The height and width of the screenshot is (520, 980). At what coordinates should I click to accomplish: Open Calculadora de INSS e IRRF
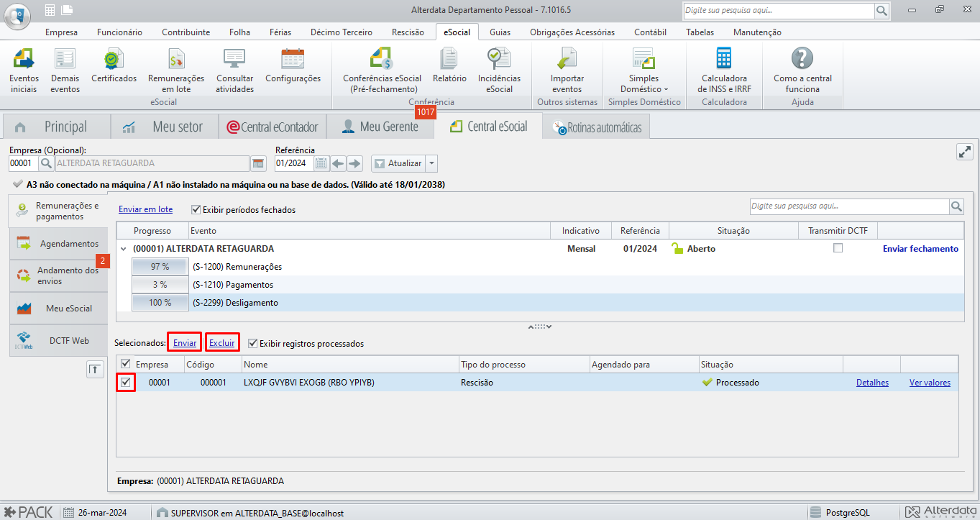pos(724,70)
